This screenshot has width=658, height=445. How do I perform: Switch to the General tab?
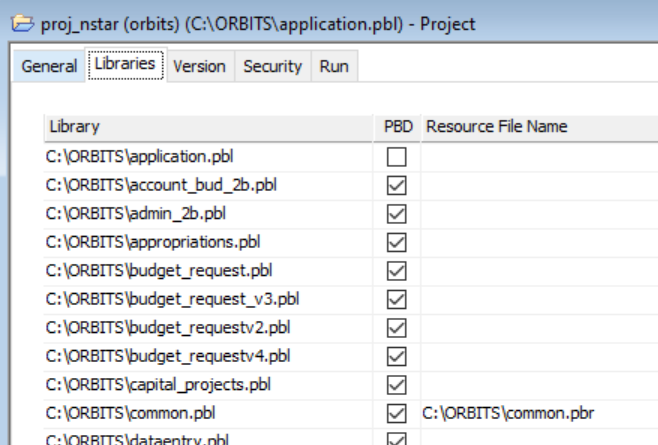tap(49, 66)
